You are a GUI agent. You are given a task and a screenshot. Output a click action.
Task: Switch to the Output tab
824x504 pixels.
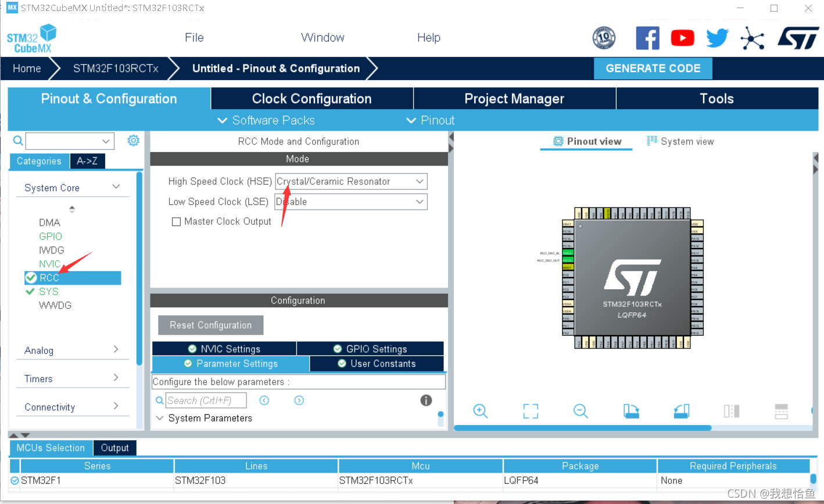point(114,448)
